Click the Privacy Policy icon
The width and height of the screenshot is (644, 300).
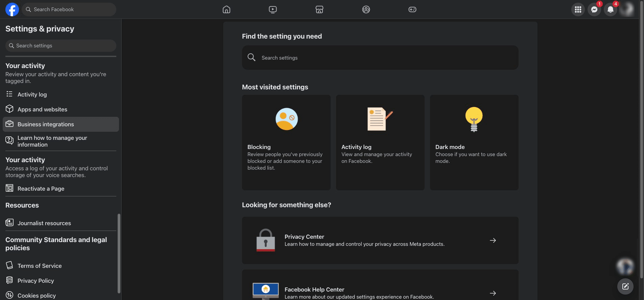coord(9,280)
